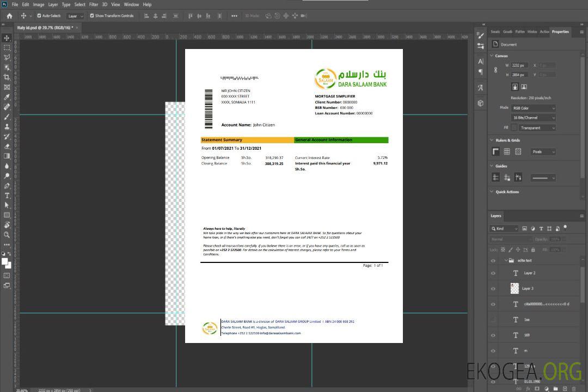Open the Character panel icon

pos(481,61)
